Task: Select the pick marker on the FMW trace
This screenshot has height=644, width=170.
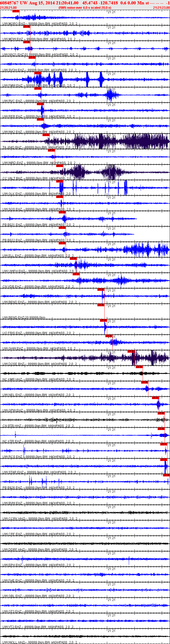Action: click(x=38, y=73)
